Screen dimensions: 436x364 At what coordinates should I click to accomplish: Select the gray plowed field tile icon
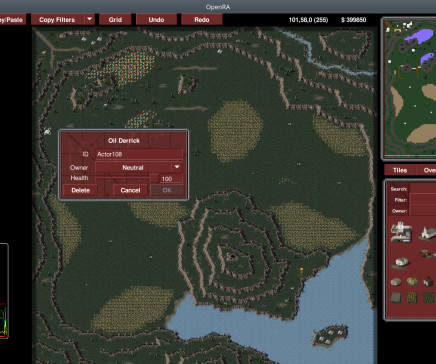click(396, 297)
